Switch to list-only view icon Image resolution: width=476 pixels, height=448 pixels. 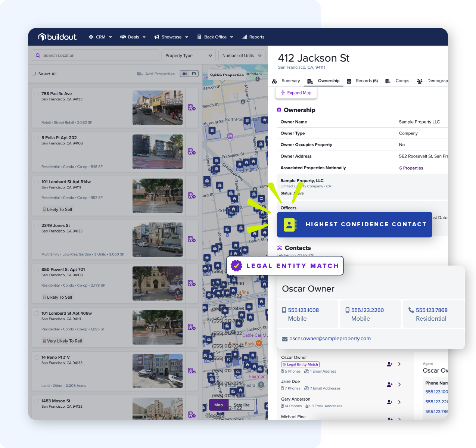194,74
